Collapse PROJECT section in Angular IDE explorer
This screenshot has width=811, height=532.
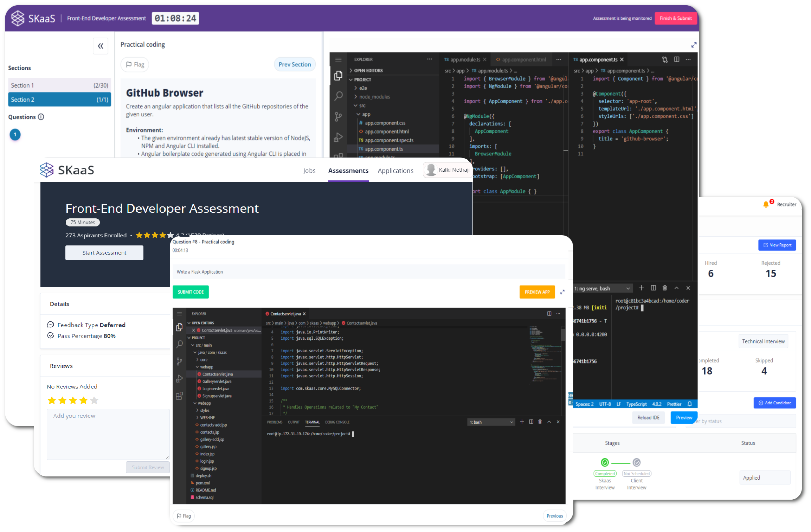pyautogui.click(x=362, y=79)
